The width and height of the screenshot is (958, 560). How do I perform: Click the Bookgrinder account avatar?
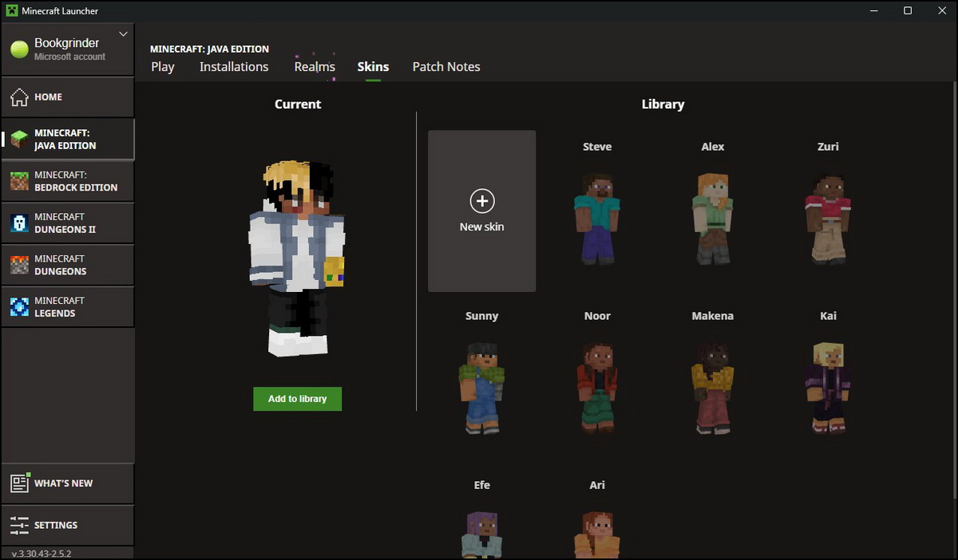pyautogui.click(x=18, y=49)
